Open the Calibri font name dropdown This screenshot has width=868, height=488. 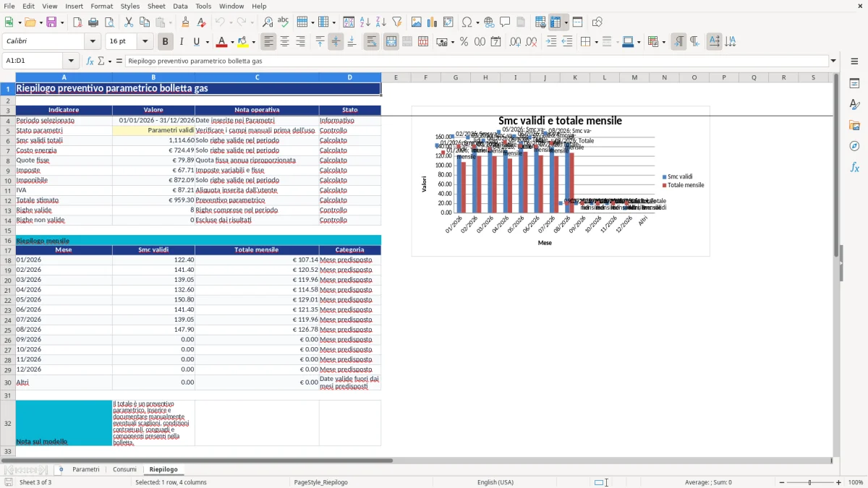[94, 42]
